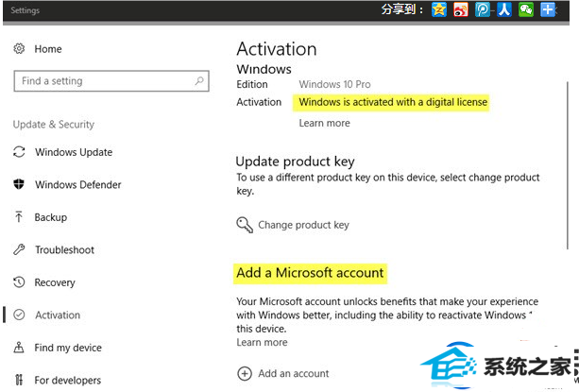This screenshot has width=579, height=392.
Task: Open the Home settings page
Action: 48,49
